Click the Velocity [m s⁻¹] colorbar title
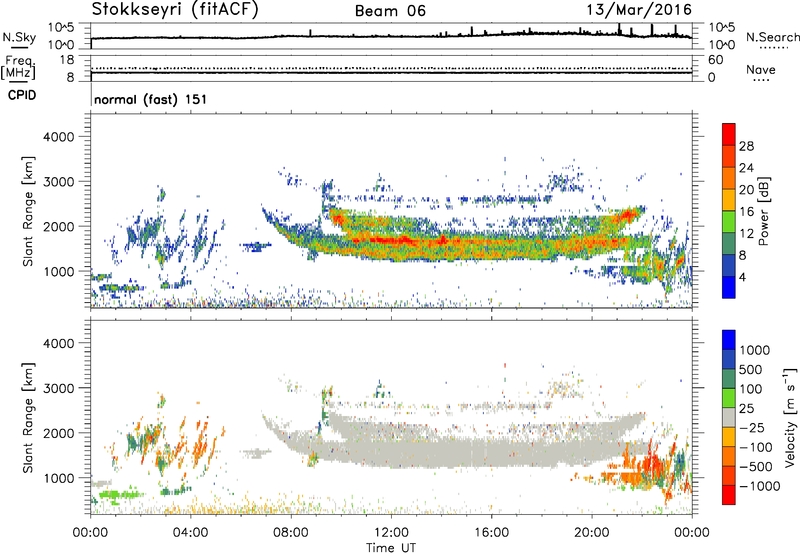This screenshot has width=800, height=554. pos(790,417)
